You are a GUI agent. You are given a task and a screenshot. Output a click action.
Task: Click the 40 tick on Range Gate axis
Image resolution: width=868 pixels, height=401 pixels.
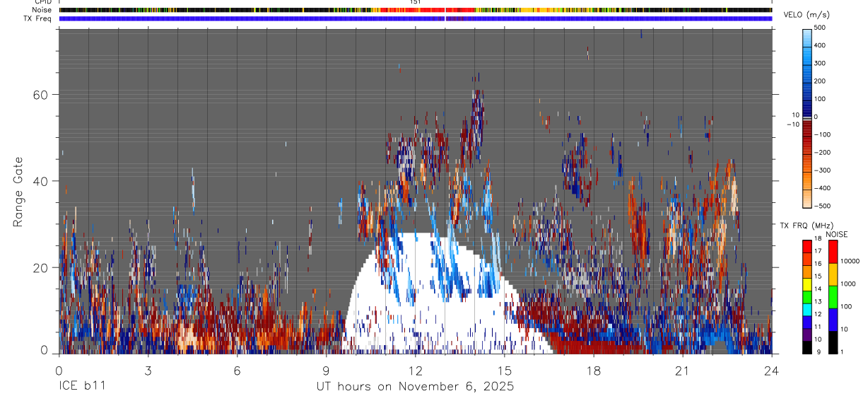point(41,181)
